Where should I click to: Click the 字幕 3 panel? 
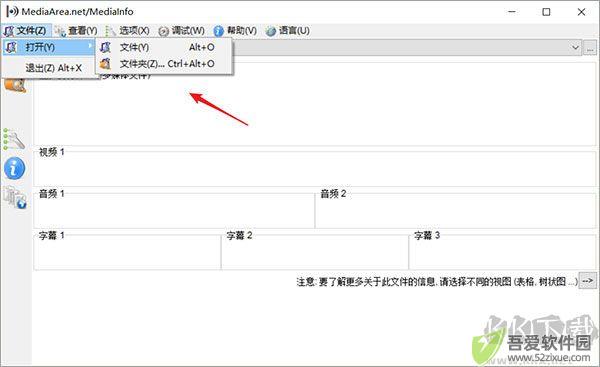coord(503,251)
